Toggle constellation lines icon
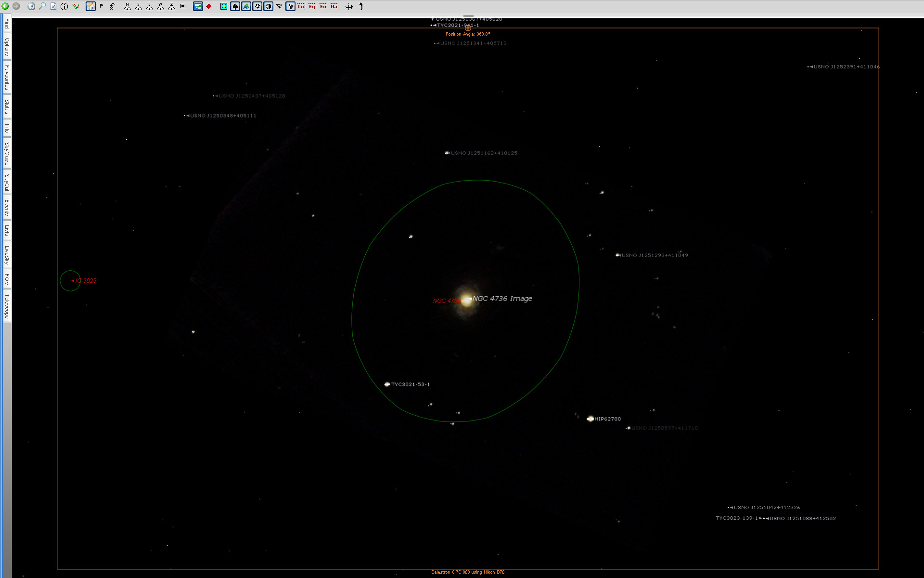Image resolution: width=924 pixels, height=578 pixels. click(x=279, y=6)
